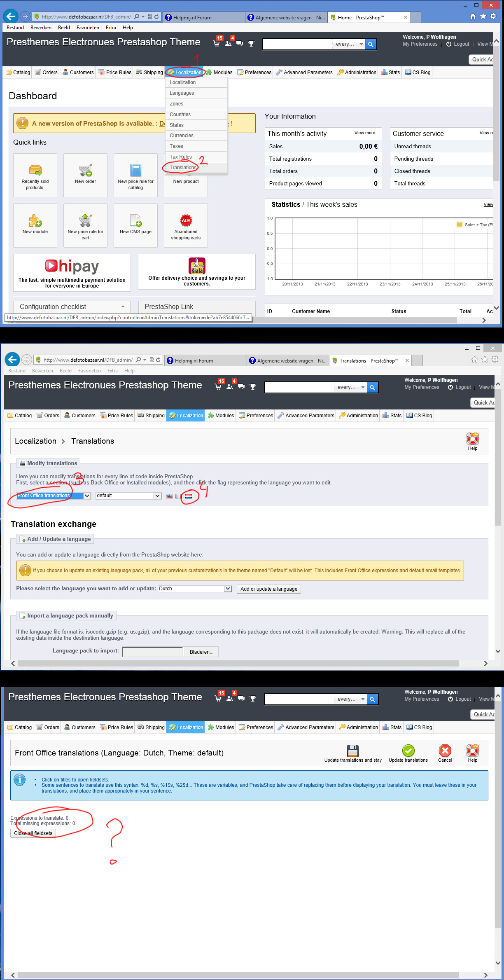
Task: Click horizontal scrollbar on Front Office translations page
Action: point(238,975)
